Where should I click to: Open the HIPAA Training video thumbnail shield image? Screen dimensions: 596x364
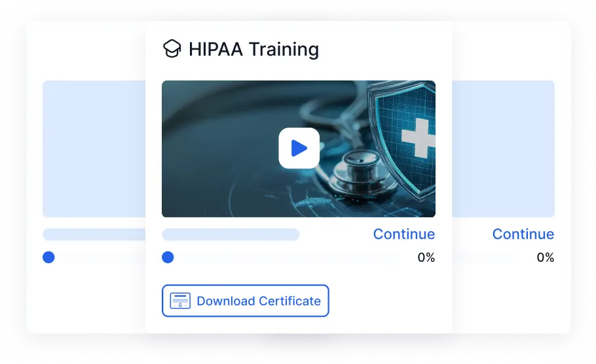[401, 141]
